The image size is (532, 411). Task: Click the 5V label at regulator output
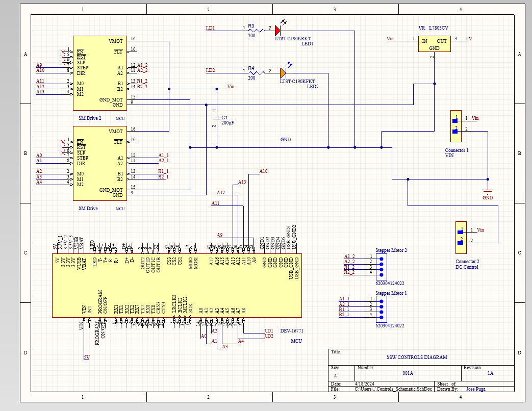click(469, 39)
